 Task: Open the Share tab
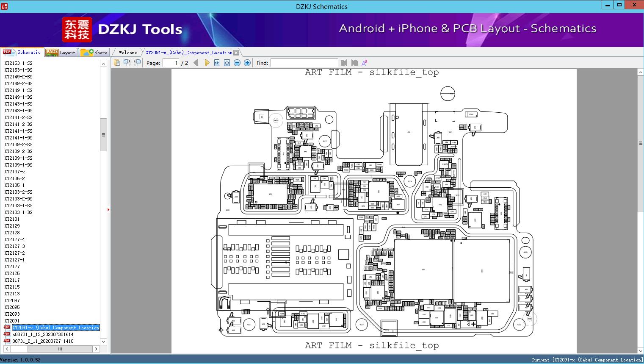(94, 53)
